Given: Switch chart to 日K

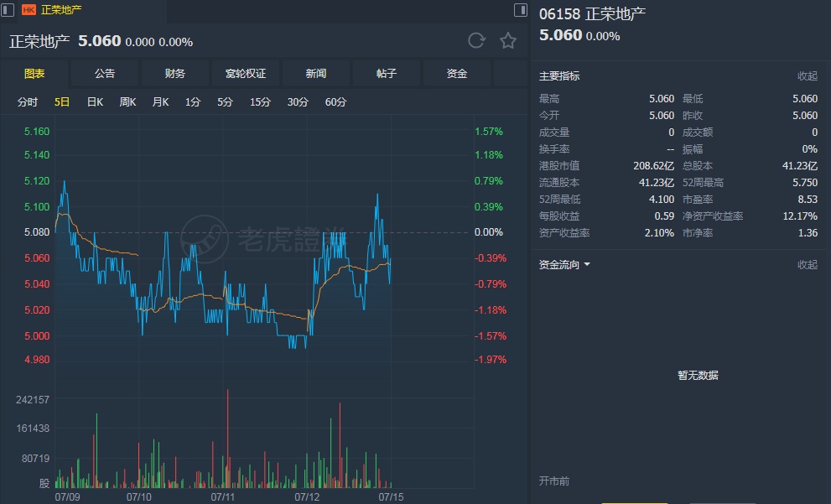Looking at the screenshot, I should [95, 101].
